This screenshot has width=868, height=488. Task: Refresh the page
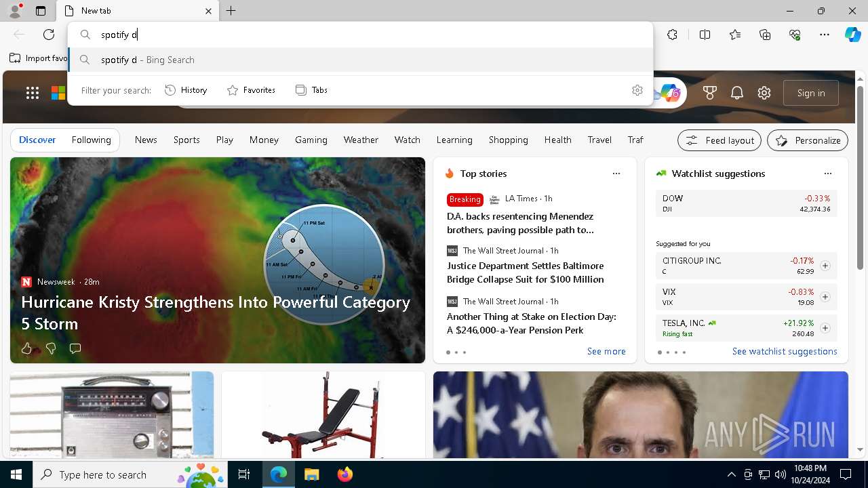[49, 35]
